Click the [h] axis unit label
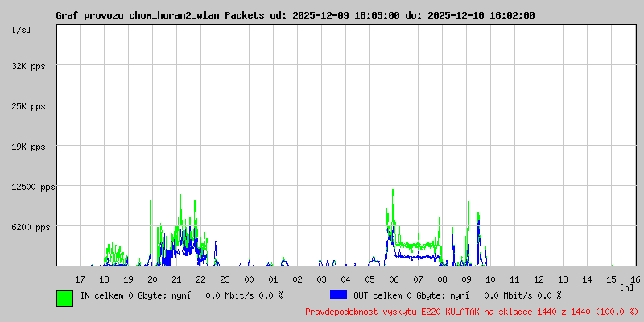Screen dimensions: 644x322 pyautogui.click(x=626, y=287)
